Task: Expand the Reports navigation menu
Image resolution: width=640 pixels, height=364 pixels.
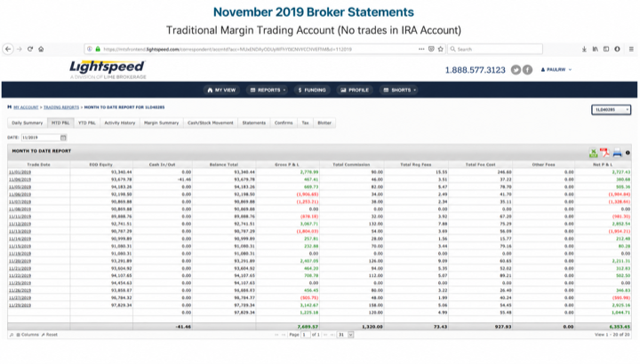Action: coord(268,90)
